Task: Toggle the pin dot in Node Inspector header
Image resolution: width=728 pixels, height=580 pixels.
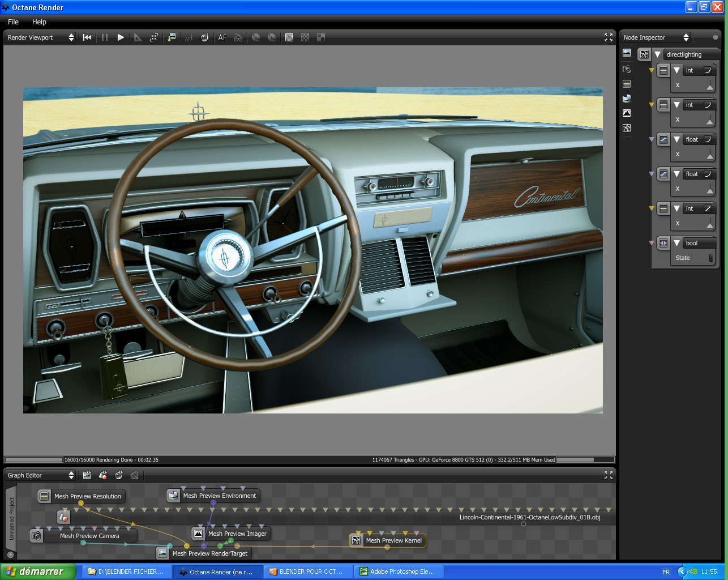Action: (715, 37)
